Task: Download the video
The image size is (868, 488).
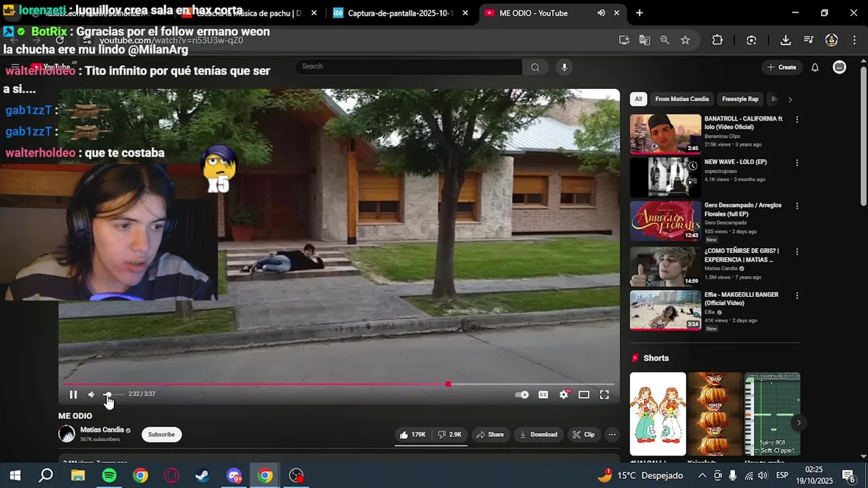Action: click(538, 434)
